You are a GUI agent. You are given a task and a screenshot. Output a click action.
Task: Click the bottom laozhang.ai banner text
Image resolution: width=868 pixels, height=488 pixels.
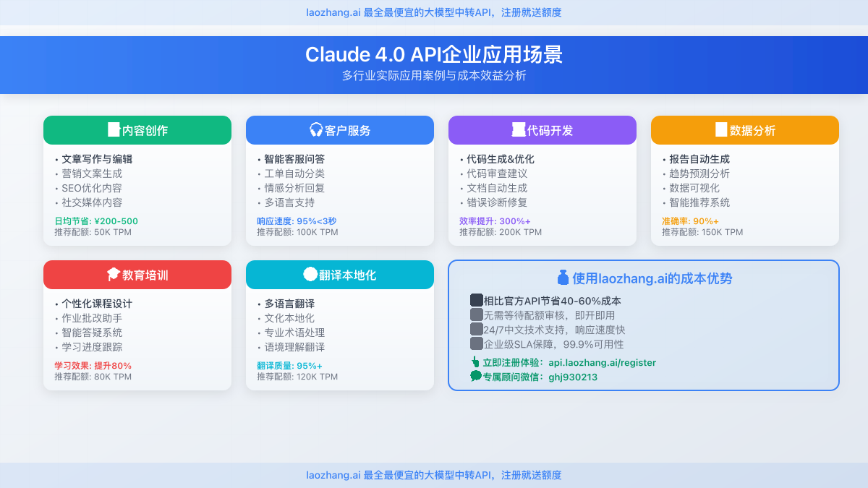coord(434,475)
